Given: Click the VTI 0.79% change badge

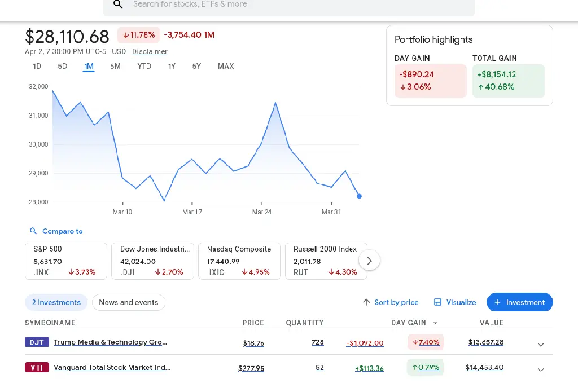Looking at the screenshot, I should (x=426, y=367).
